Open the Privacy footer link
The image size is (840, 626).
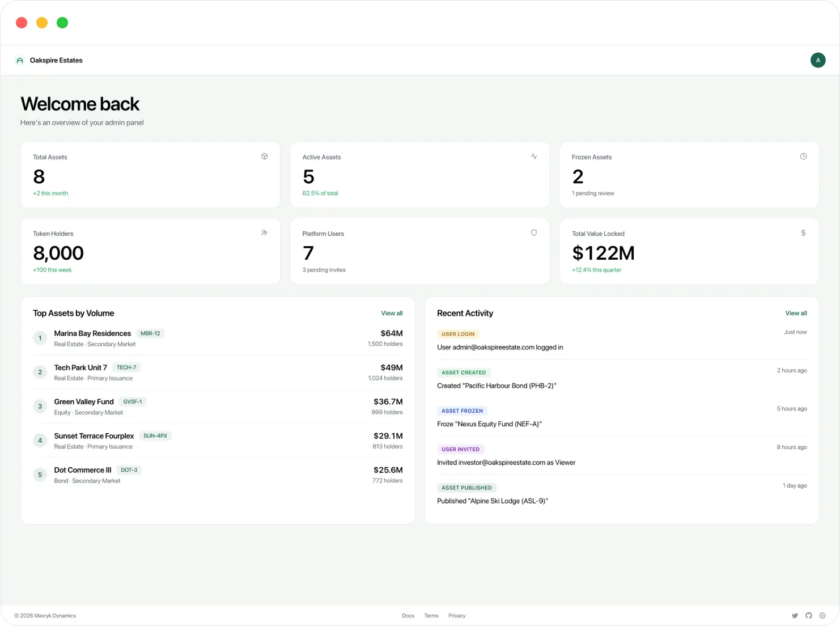click(457, 616)
